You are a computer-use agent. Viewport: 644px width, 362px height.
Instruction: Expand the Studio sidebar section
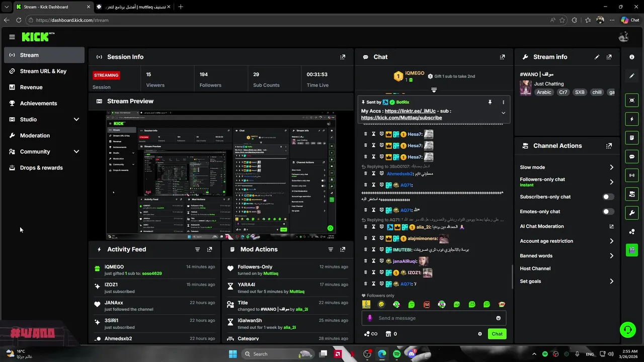click(76, 119)
